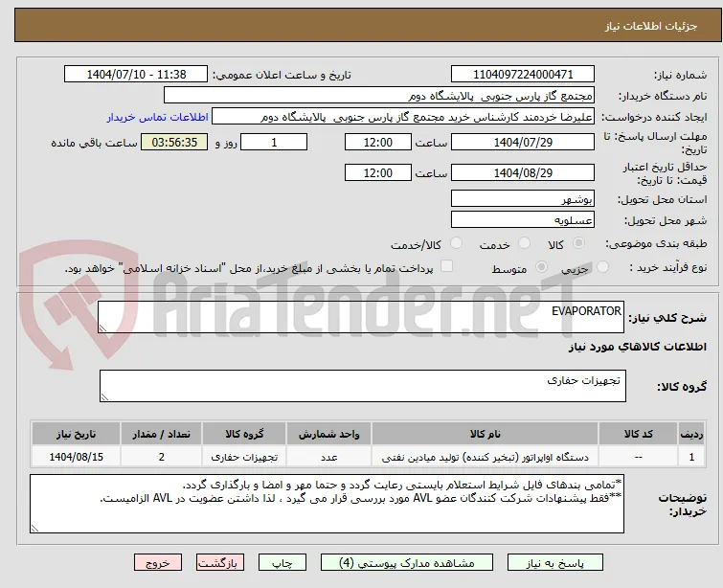The height and width of the screenshot is (588, 723).
Task: Click the EVAPORATOR description text area
Action: (x=361, y=317)
